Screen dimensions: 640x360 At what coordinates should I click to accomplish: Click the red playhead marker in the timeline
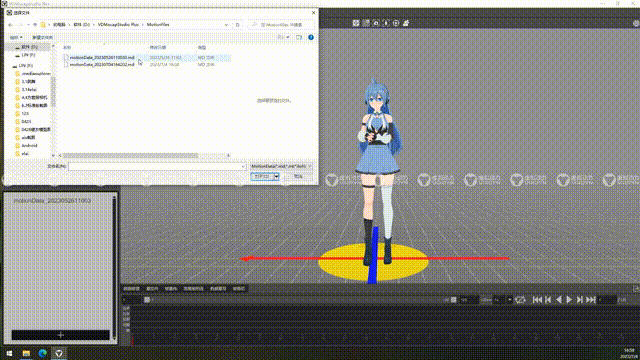pyautogui.click(x=132, y=340)
